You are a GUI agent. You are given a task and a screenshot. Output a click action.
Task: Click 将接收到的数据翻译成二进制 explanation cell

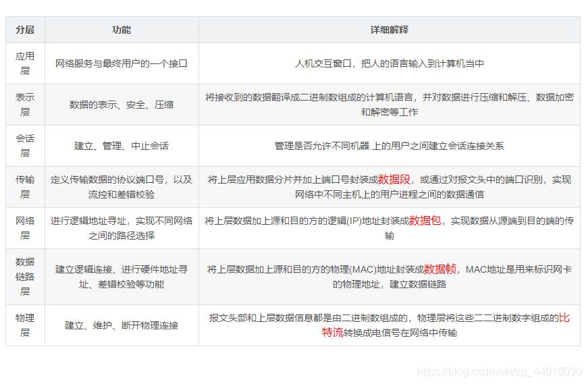tap(390, 105)
